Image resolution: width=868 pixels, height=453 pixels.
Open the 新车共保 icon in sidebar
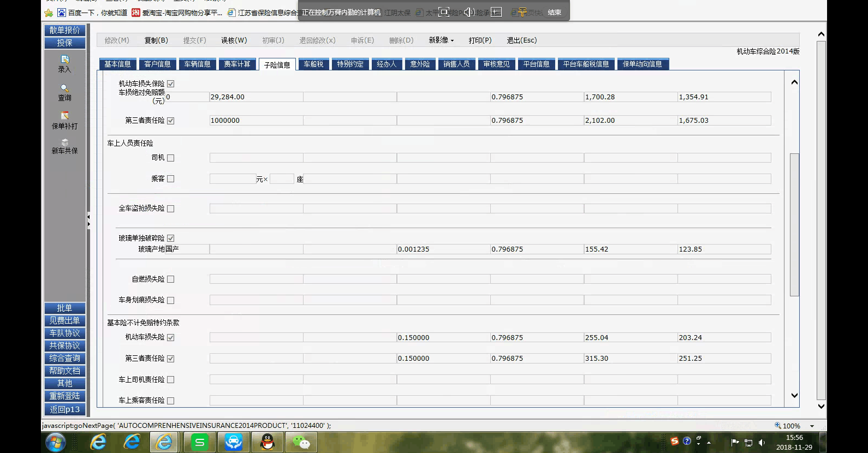coord(65,142)
